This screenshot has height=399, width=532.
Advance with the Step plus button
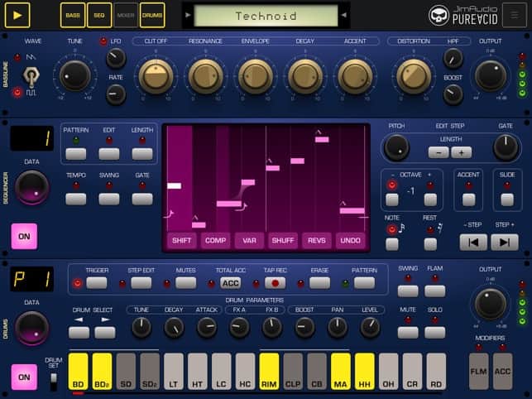pos(504,243)
